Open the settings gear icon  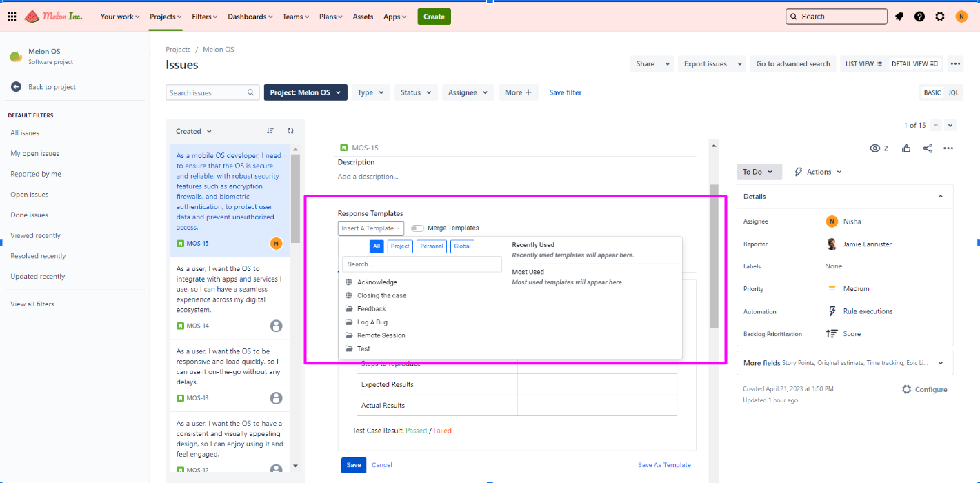click(x=940, y=17)
